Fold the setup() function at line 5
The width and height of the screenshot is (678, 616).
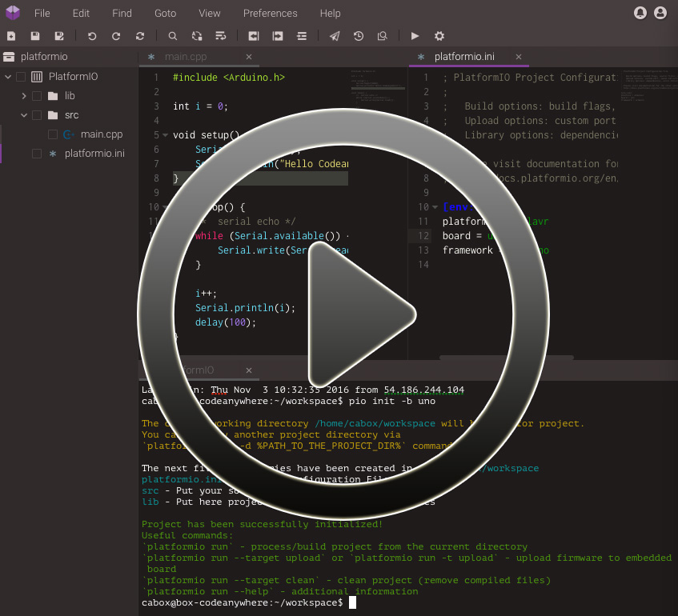[x=166, y=135]
